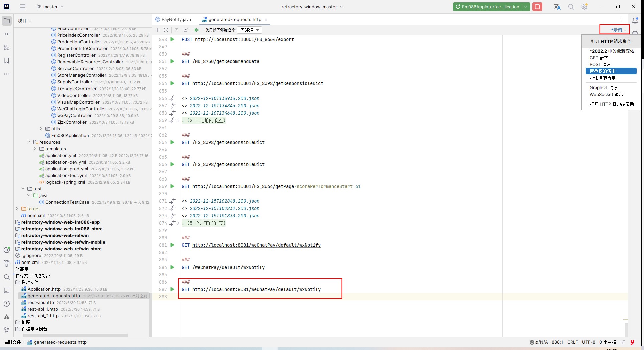Open the Bookmarks tool window icon
The image size is (644, 350).
[x=7, y=61]
